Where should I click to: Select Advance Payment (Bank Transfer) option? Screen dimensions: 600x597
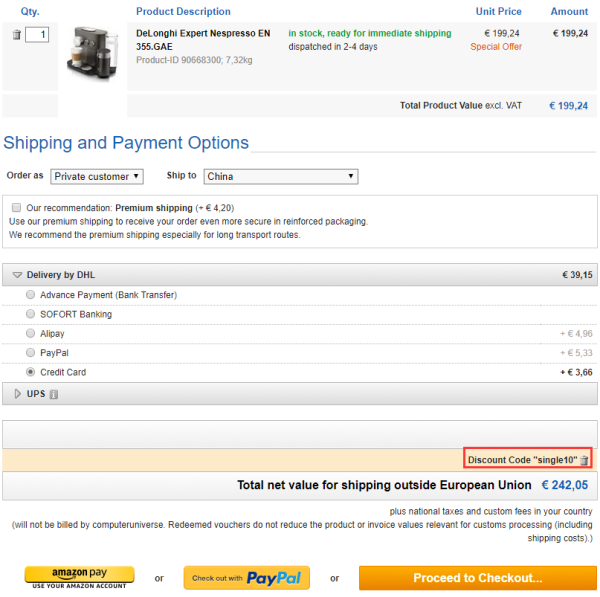point(30,295)
